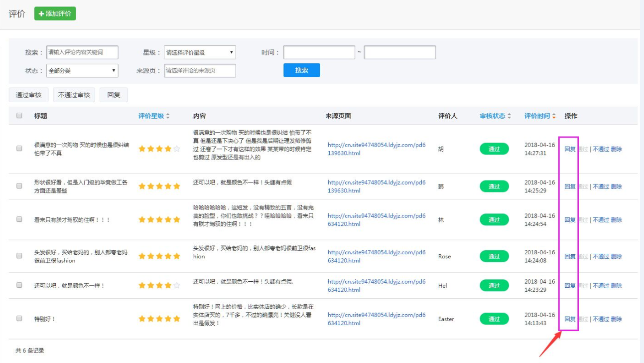Sort by 评价时间 column arrows
Viewport: 644px width, 363px height.
point(553,116)
